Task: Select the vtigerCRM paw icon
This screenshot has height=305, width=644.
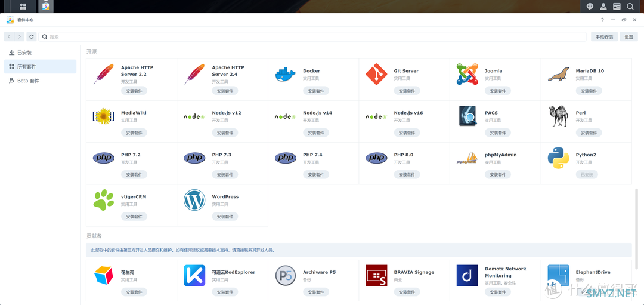Action: coord(104,200)
